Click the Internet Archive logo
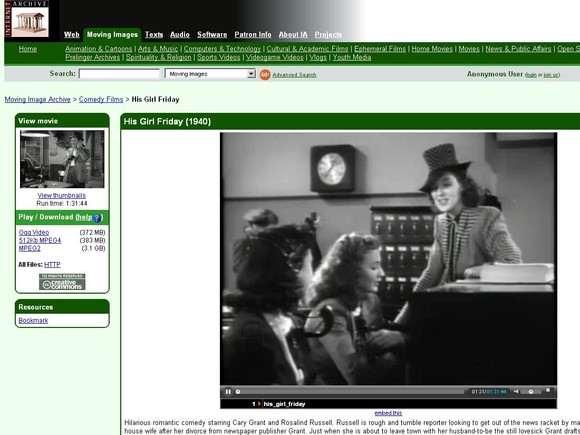580x435 pixels. [x=26, y=19]
